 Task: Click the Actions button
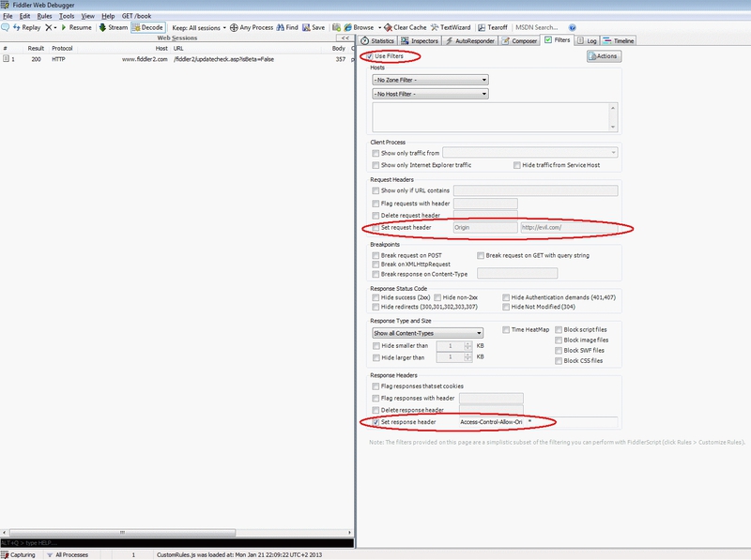pyautogui.click(x=604, y=56)
